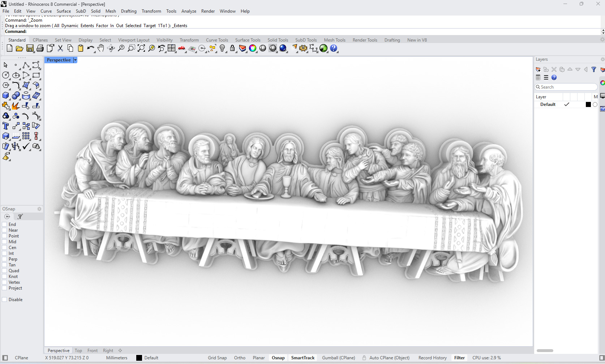This screenshot has width=605, height=364.
Task: Click the padlock Lock objects icon
Action: 232,48
